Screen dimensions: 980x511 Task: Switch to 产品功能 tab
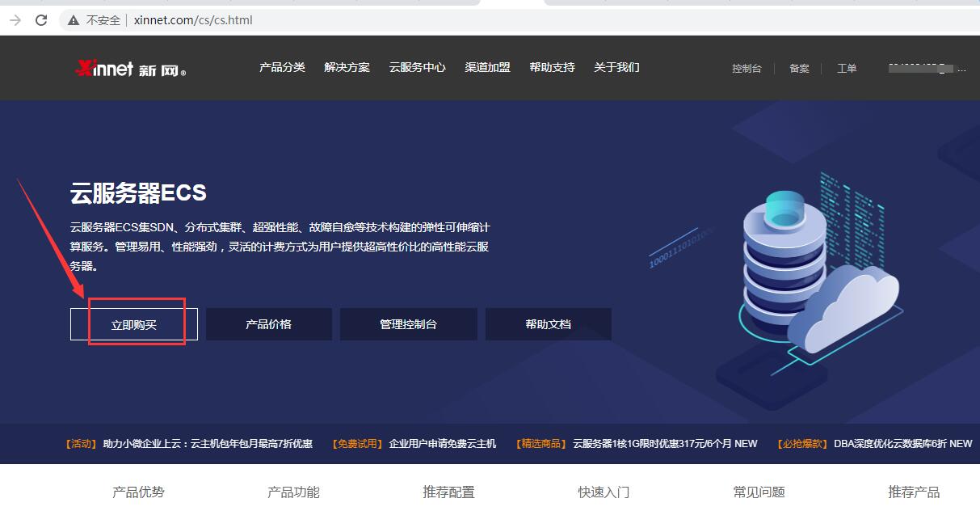pyautogui.click(x=293, y=492)
